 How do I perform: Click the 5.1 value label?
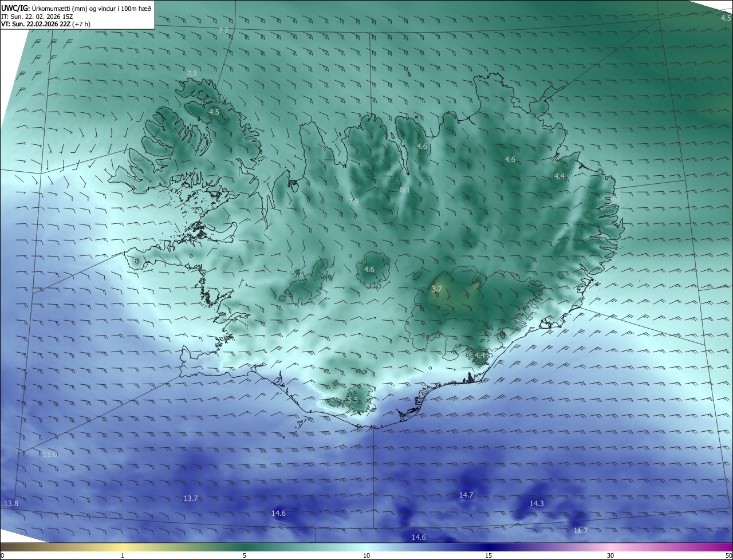(297, 274)
